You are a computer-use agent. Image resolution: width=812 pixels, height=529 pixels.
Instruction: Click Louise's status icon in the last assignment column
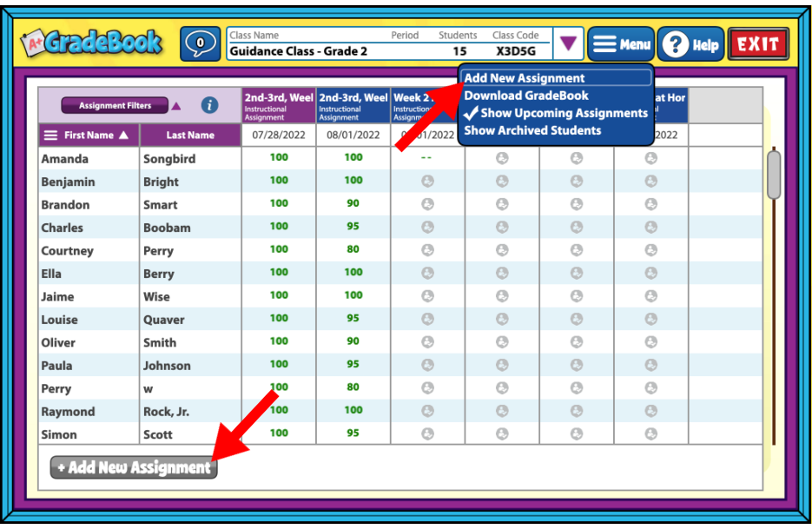[651, 319]
